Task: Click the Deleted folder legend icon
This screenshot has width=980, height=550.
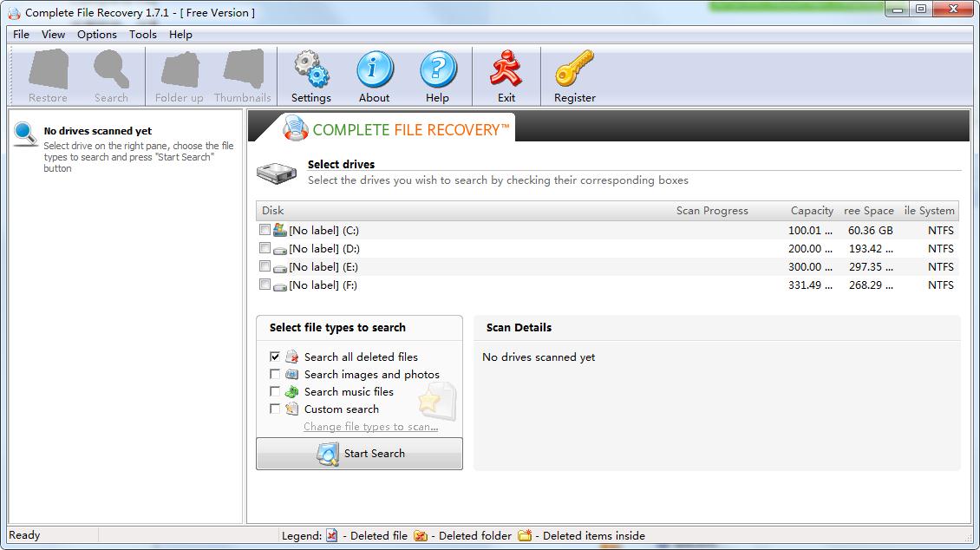Action: tap(421, 535)
